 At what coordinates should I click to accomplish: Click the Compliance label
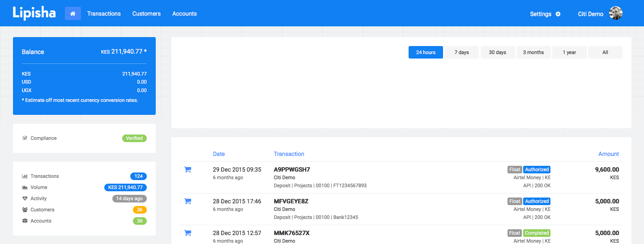pos(43,138)
